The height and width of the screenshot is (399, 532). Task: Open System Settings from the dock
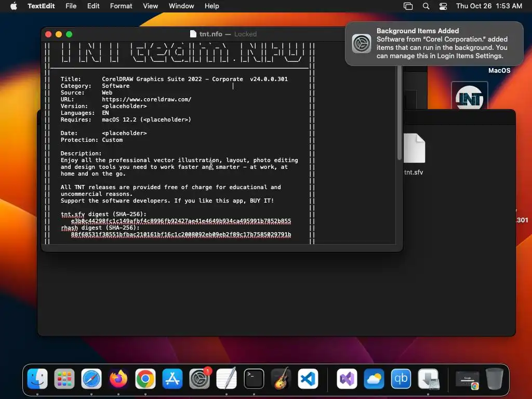coord(199,379)
